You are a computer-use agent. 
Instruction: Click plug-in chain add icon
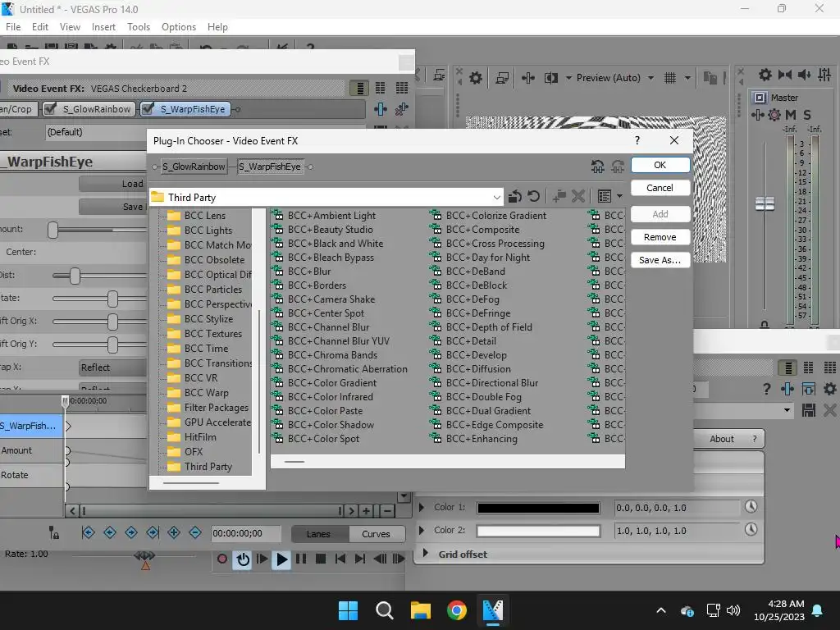(x=381, y=109)
